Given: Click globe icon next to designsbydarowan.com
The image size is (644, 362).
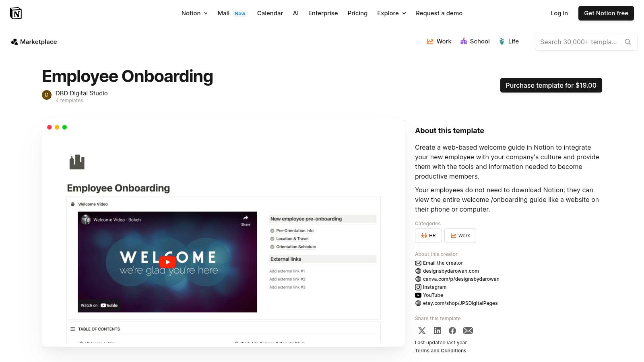Looking at the screenshot, I should coord(418,271).
